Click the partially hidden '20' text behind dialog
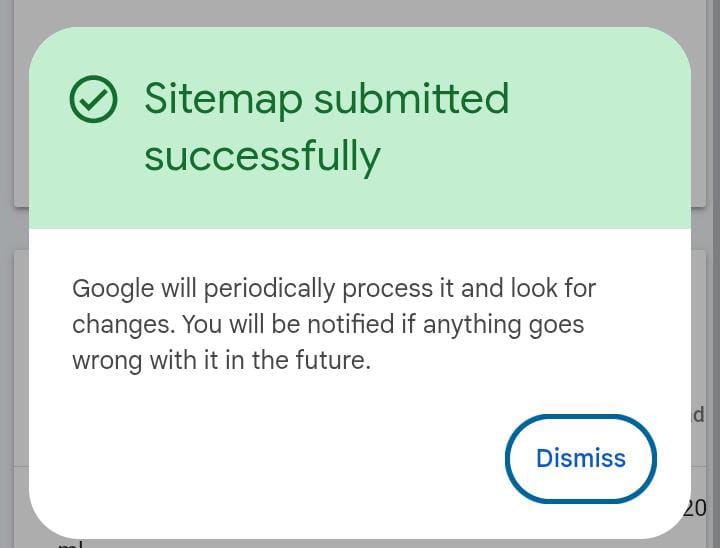Image resolution: width=720 pixels, height=548 pixels. pos(695,508)
